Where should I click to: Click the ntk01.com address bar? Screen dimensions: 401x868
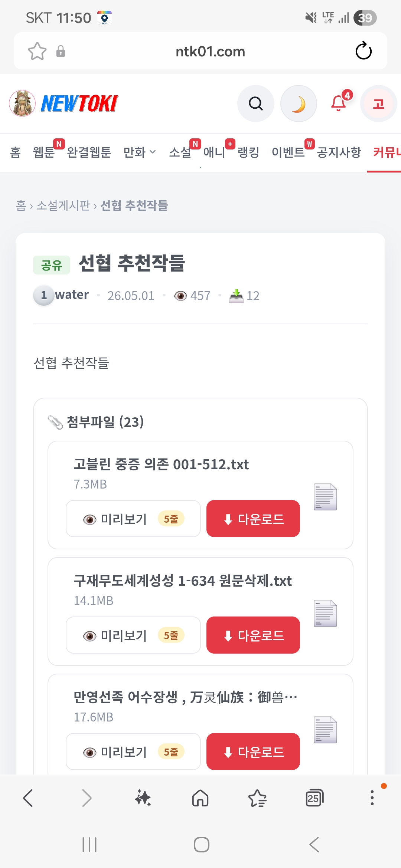210,51
